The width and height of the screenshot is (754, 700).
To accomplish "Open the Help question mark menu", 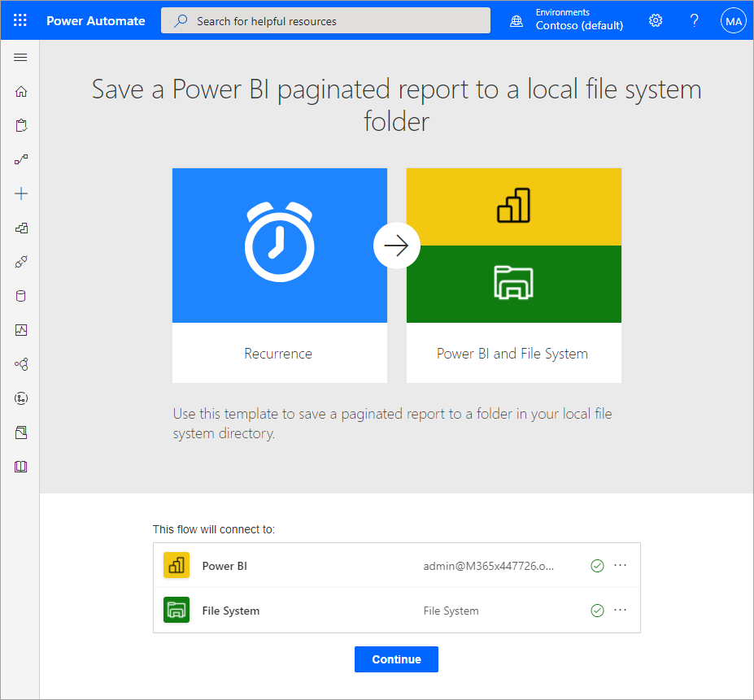I will click(x=694, y=20).
